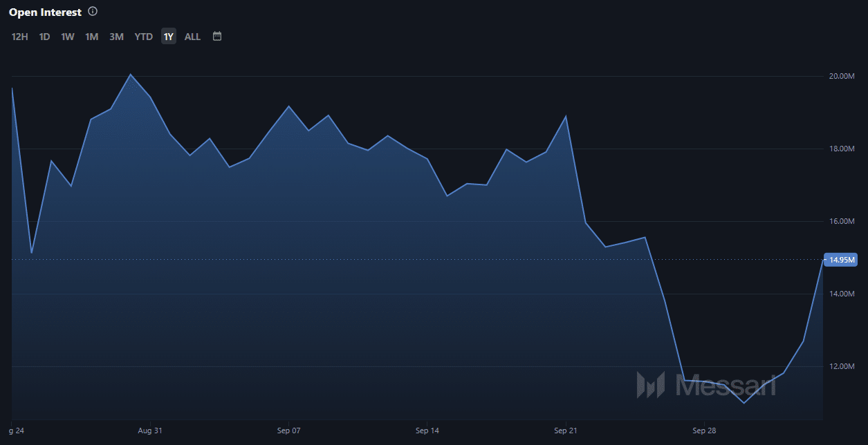Click the Messari watermark logo
868x445 pixels.
click(x=705, y=385)
